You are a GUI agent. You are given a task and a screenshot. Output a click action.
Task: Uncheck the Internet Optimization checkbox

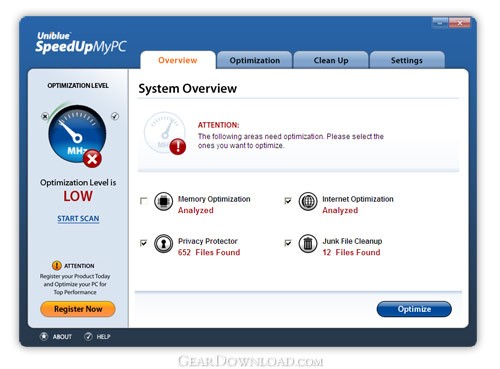click(288, 201)
